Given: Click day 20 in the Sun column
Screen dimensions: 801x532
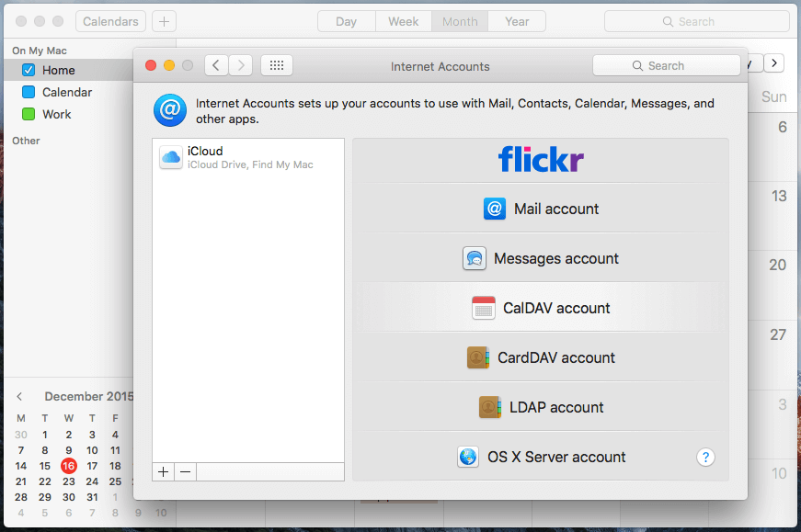Looking at the screenshot, I should [777, 265].
